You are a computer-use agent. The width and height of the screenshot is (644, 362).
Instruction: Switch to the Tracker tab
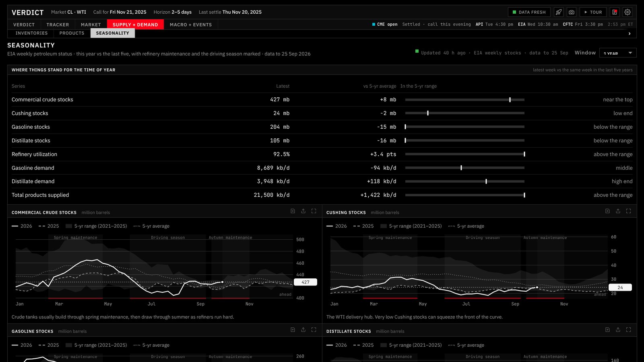[x=58, y=25]
